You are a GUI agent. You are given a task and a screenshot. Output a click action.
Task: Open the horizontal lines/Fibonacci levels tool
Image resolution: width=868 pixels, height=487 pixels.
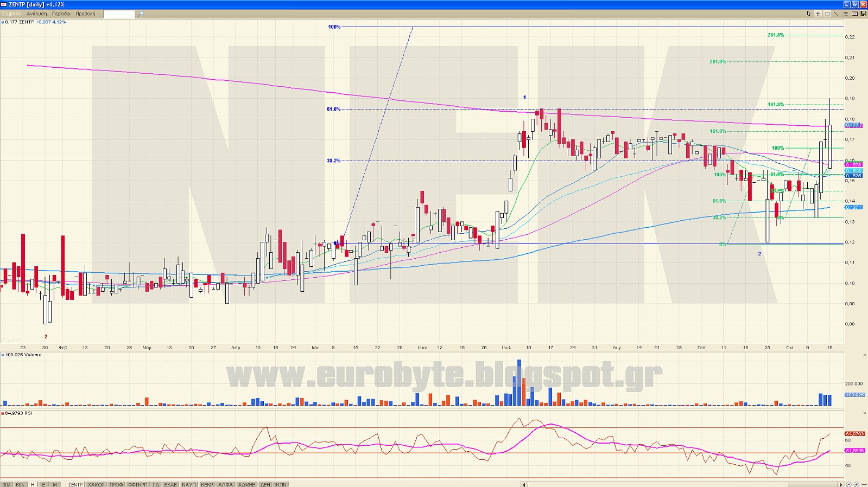coord(845,14)
